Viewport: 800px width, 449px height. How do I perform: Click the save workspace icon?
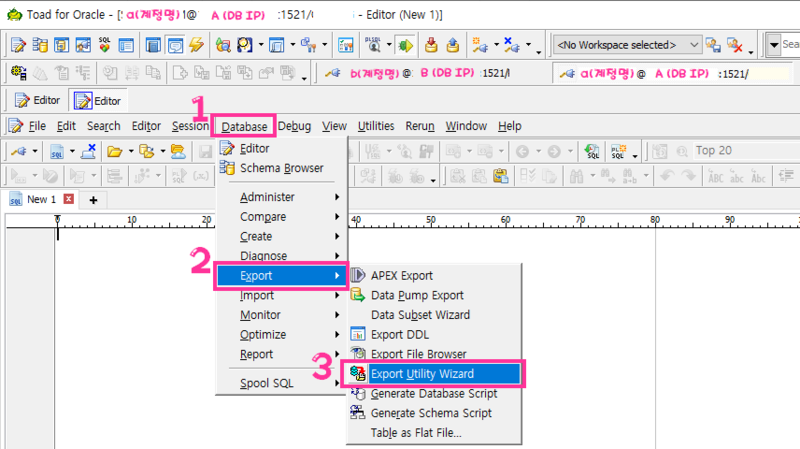(713, 45)
